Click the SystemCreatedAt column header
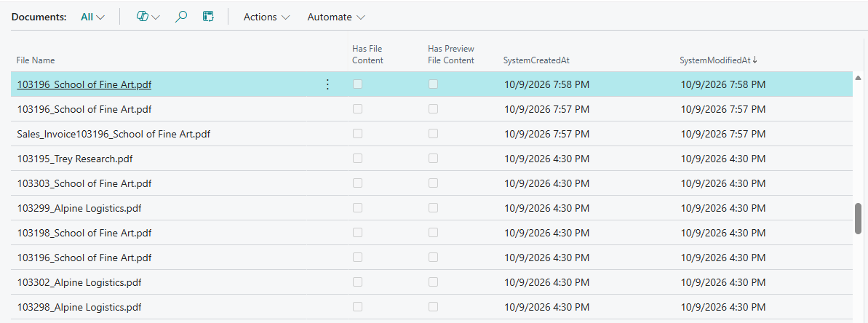 tap(535, 60)
